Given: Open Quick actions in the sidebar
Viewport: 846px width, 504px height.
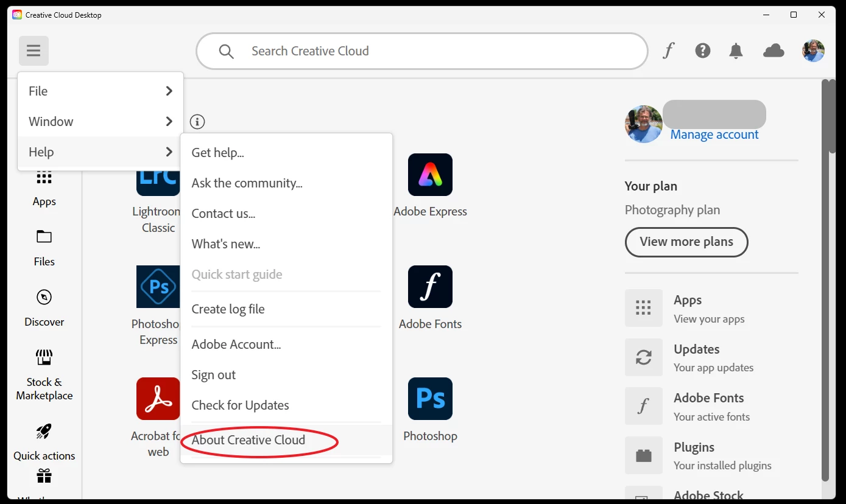Looking at the screenshot, I should tap(44, 443).
